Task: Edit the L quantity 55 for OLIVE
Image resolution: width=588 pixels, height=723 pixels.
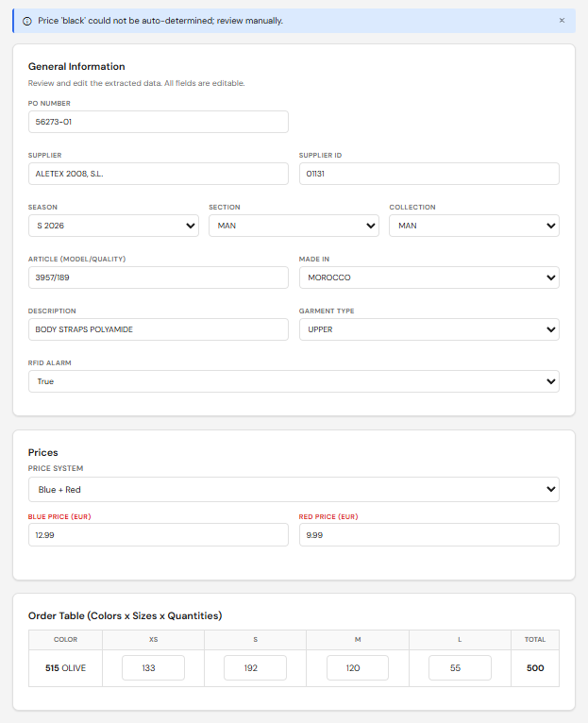Action: pyautogui.click(x=460, y=667)
